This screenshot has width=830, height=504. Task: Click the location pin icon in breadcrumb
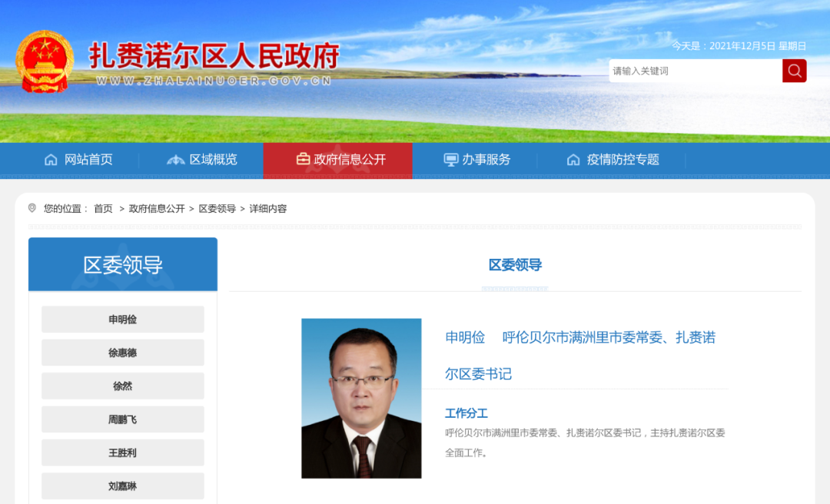pos(32,208)
